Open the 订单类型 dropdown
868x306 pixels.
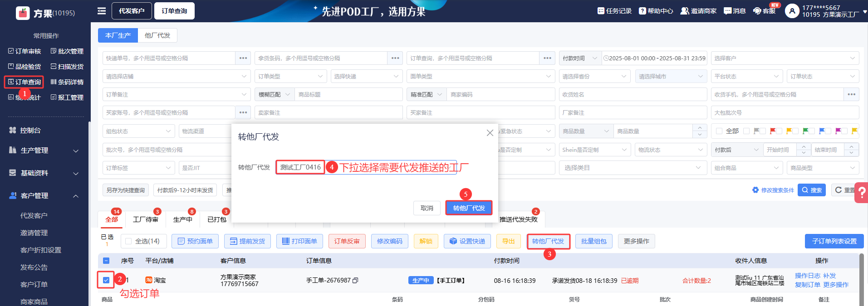(290, 76)
